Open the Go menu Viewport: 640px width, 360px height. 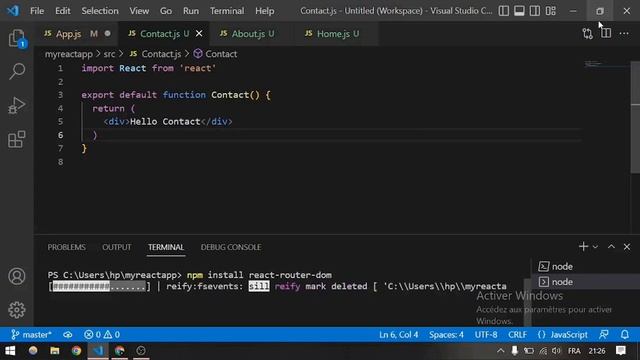pyautogui.click(x=166, y=11)
